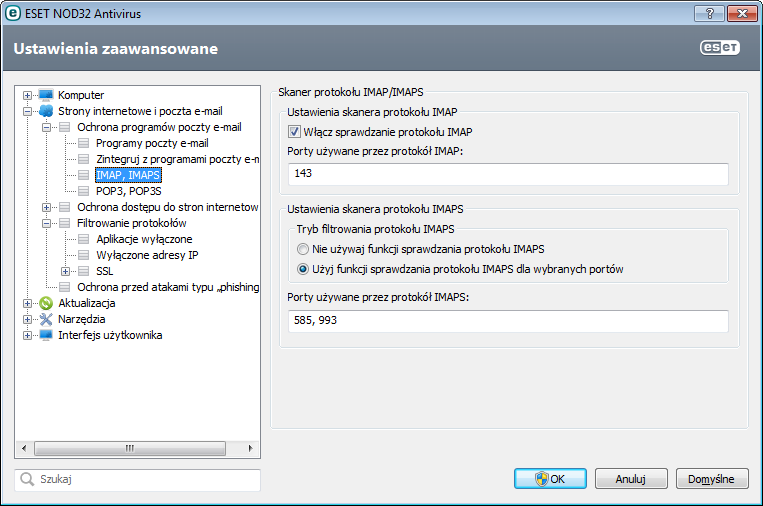Collapse the Strony internetowe i poczta e-mail node
Screen dimensions: 763x506
(x=27, y=111)
